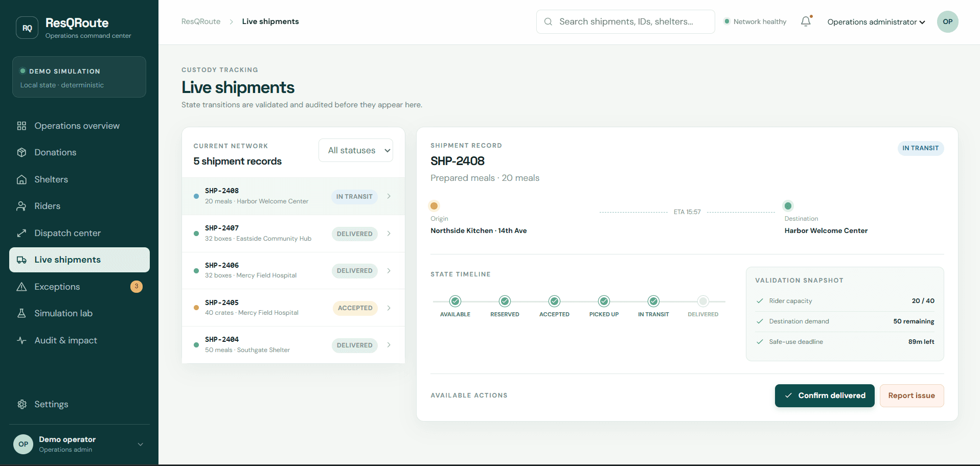Click the Donations box icon

point(21,152)
